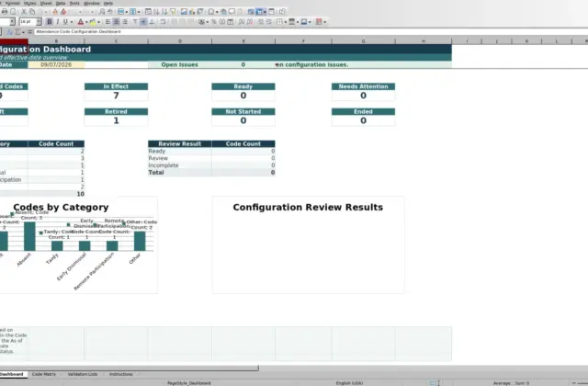Click the Sort Ascending icon
Screen dimensions: 588x386
(x=156, y=12)
